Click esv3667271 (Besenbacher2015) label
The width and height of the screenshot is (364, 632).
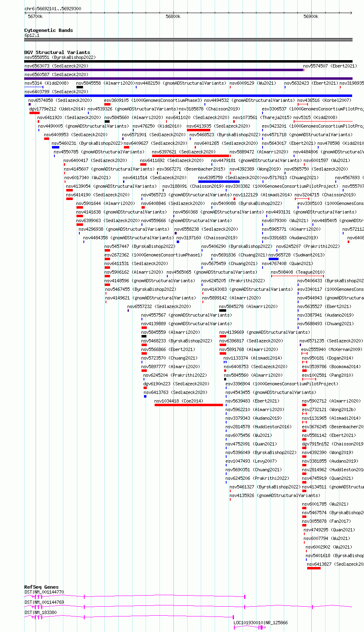[x=191, y=169]
